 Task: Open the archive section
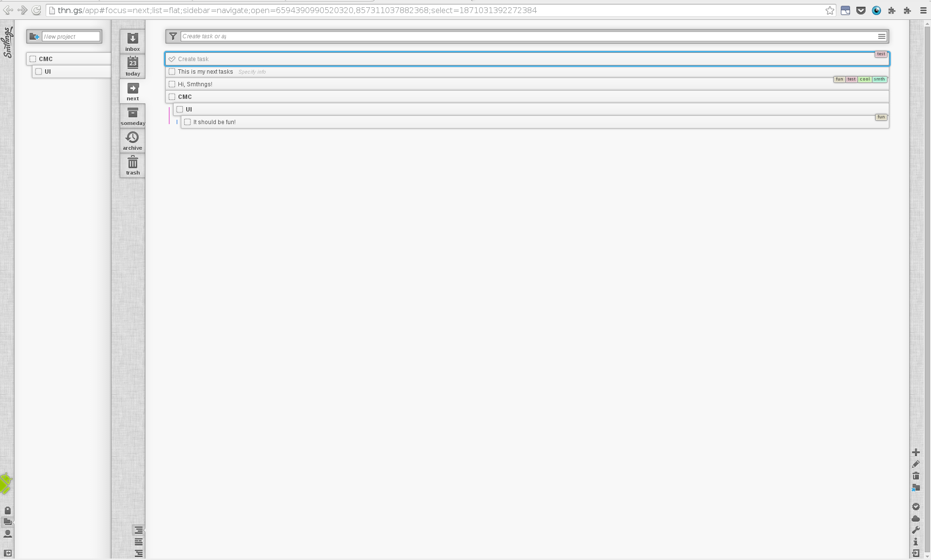pos(132,140)
